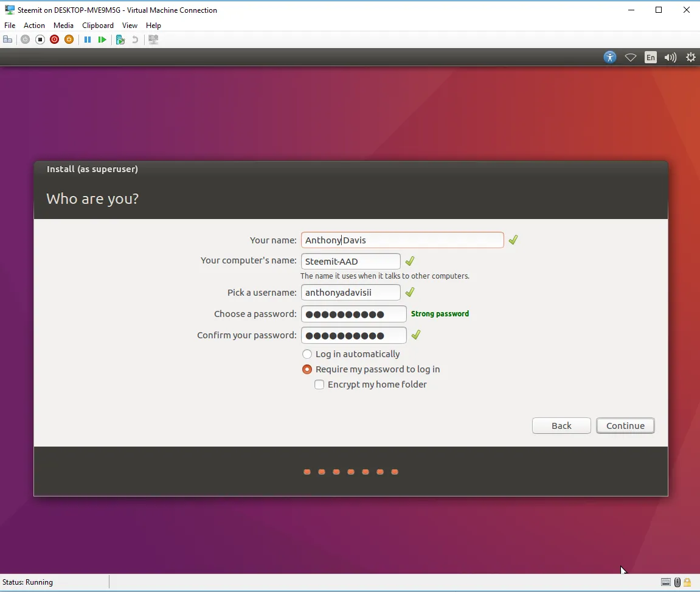
Task: Create a checkpoint of the VM
Action: click(120, 40)
